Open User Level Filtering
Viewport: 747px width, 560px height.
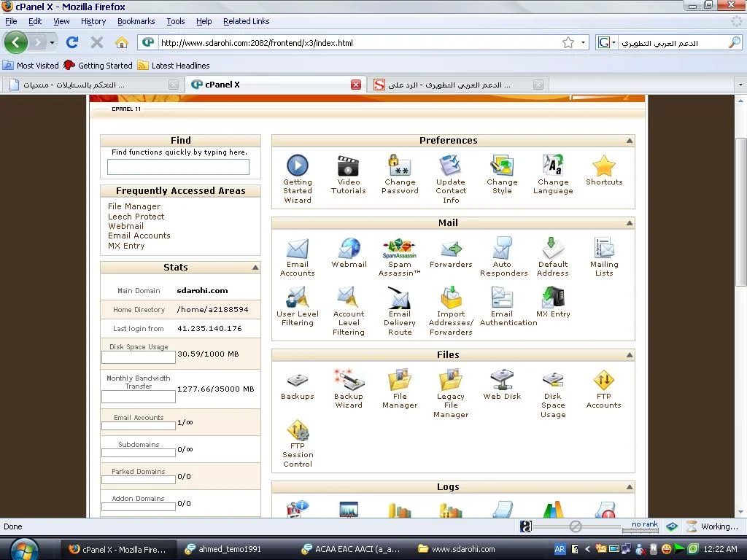tap(298, 297)
